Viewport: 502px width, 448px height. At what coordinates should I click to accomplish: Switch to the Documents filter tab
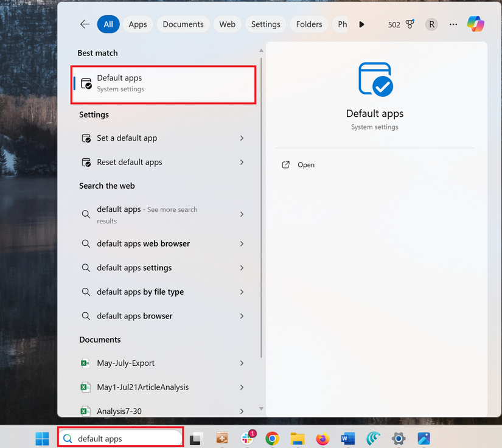(183, 24)
